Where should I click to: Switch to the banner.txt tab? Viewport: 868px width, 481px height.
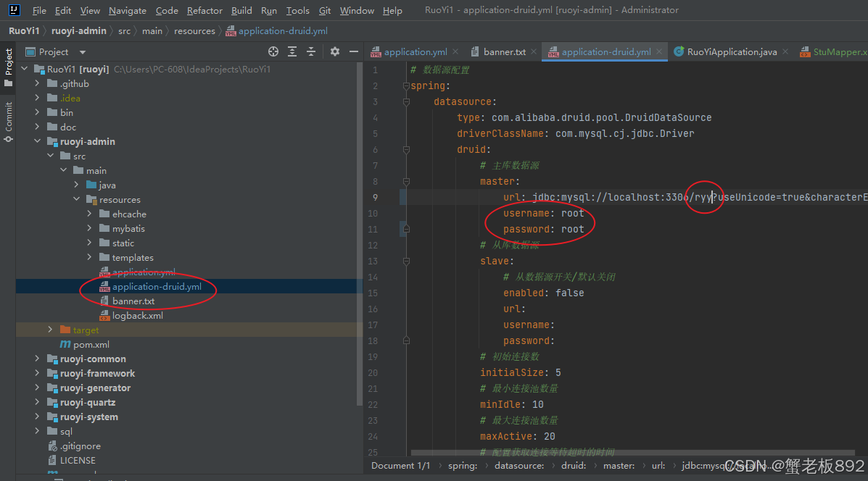[x=504, y=51]
